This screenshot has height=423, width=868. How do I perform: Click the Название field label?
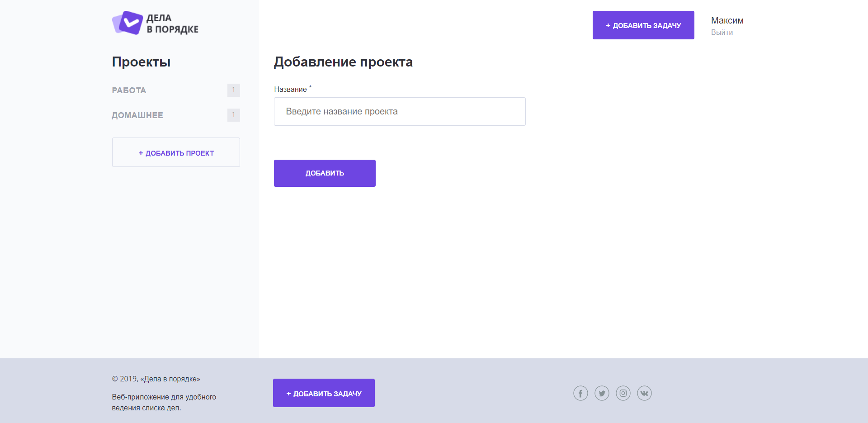point(291,90)
